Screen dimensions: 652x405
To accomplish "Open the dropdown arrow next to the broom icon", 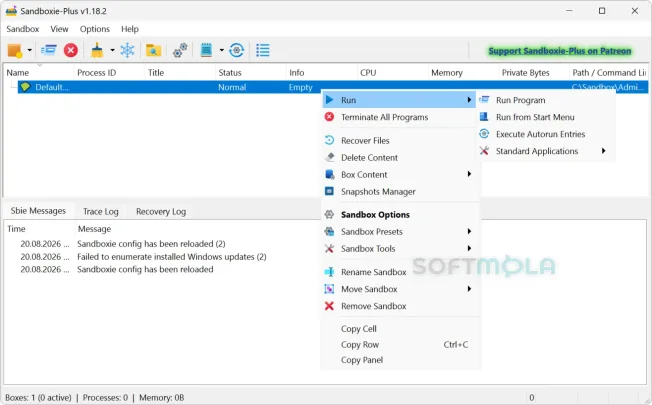I will [x=112, y=50].
